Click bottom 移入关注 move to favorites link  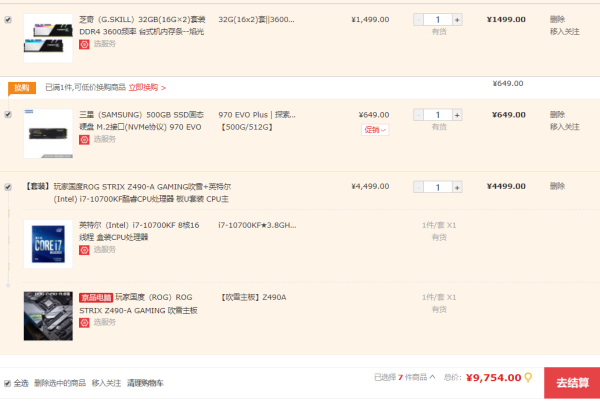pos(106,383)
